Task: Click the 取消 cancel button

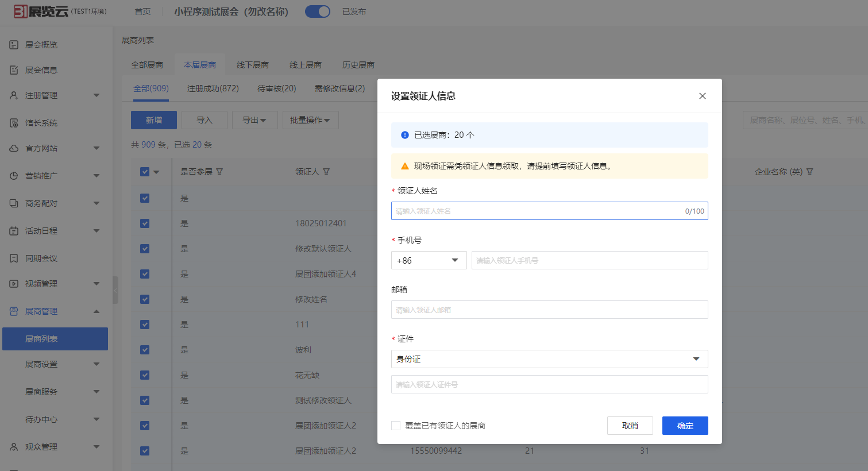Action: click(x=630, y=426)
